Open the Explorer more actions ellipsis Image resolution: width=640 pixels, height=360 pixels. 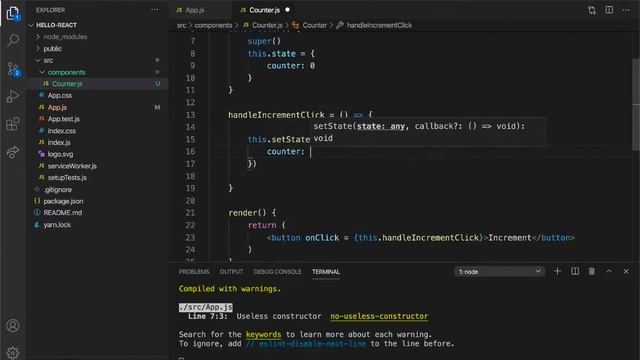155,10
